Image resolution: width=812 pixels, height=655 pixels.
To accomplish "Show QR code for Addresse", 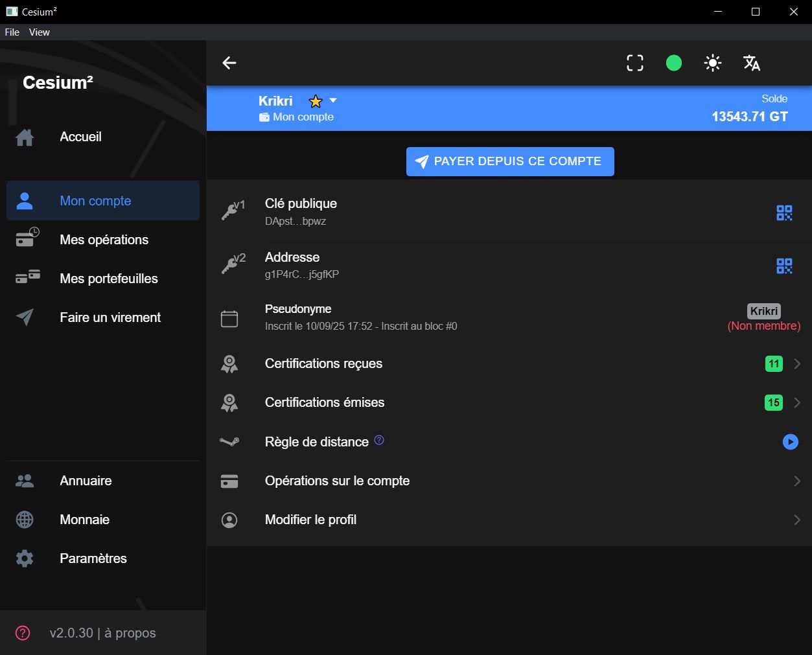I will pyautogui.click(x=784, y=266).
